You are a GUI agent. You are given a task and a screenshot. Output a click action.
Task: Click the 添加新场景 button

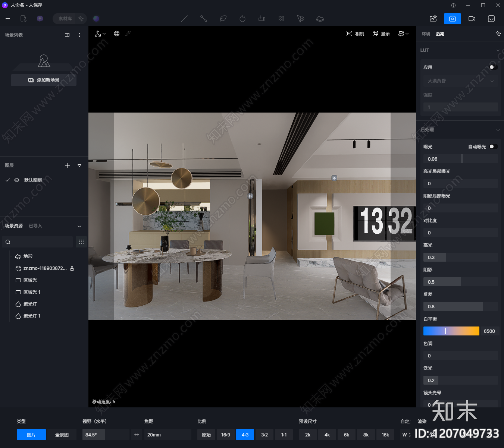pyautogui.click(x=44, y=80)
